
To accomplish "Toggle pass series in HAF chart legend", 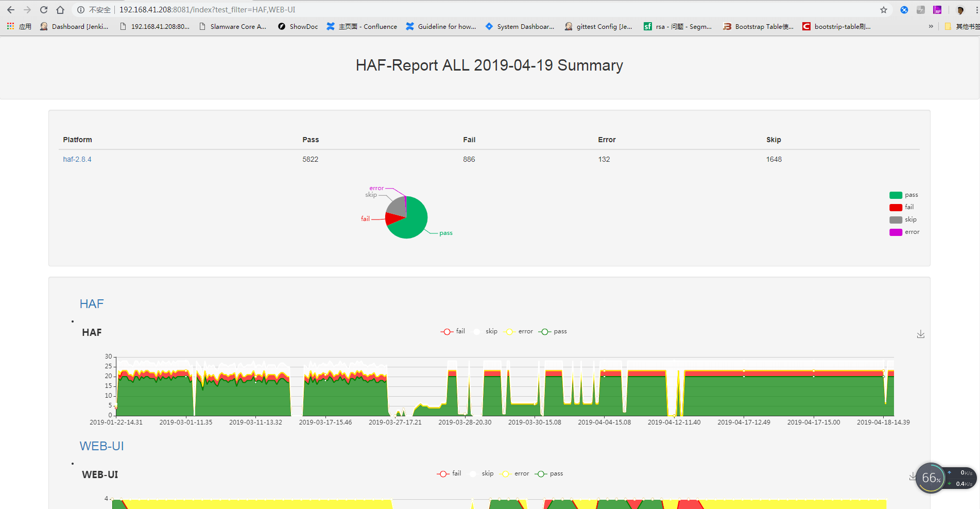I will pyautogui.click(x=553, y=331).
